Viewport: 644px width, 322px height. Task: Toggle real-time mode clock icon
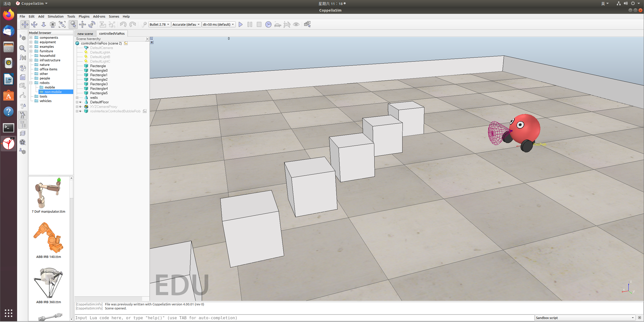coord(268,24)
